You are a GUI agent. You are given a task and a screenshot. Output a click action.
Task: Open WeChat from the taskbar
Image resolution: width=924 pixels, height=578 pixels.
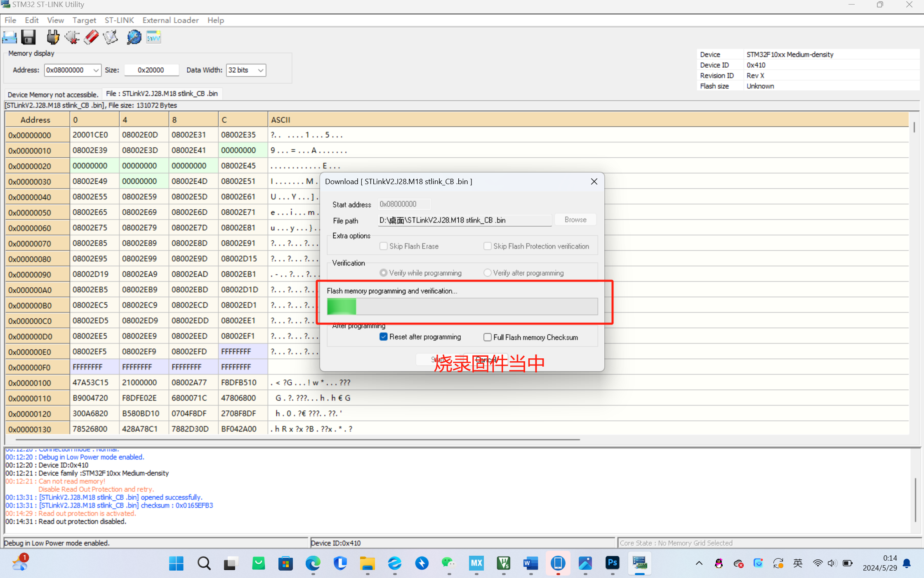coord(449,563)
